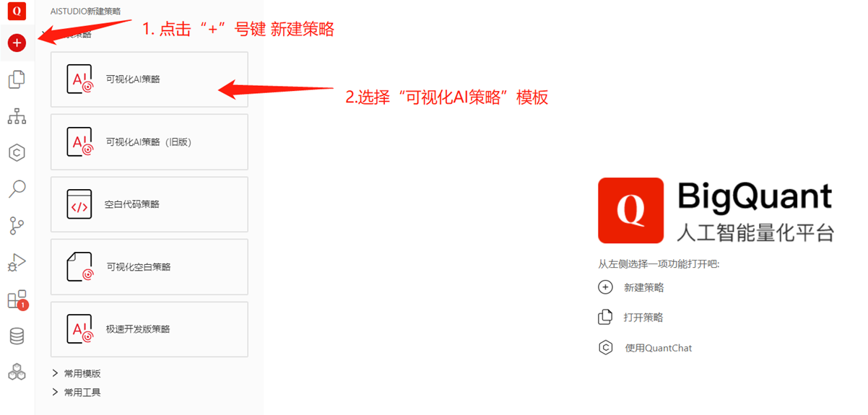This screenshot has width=868, height=415.
Task: Click the red plus new strategy icon
Action: point(17,43)
